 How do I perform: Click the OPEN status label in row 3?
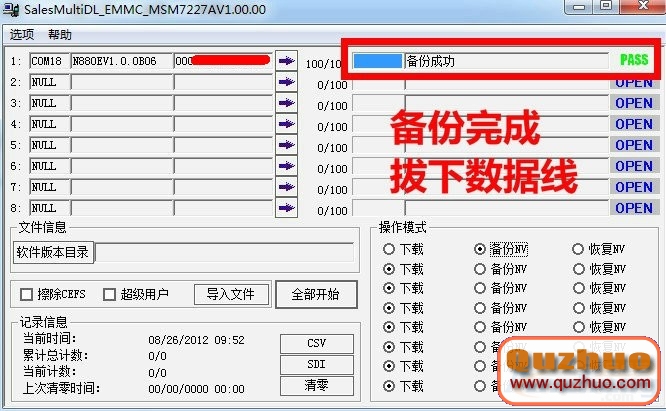click(x=634, y=103)
